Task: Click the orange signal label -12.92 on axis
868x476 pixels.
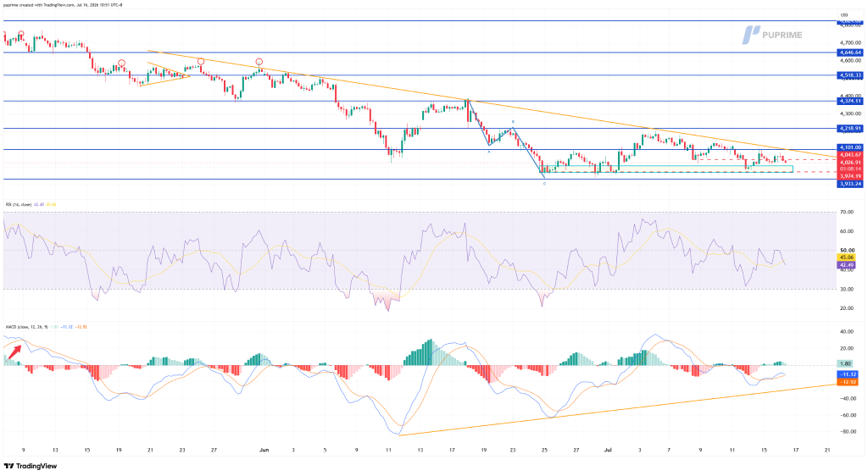Action: pyautogui.click(x=847, y=382)
